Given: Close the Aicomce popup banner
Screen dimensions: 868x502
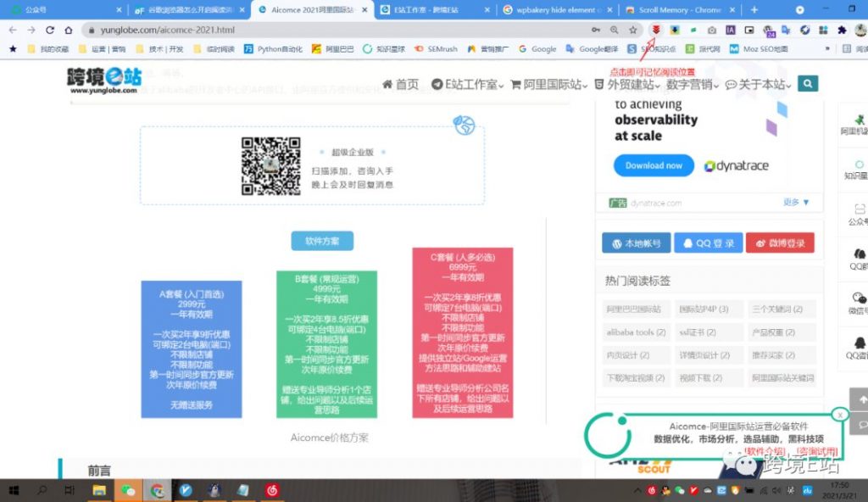Looking at the screenshot, I should (x=840, y=415).
